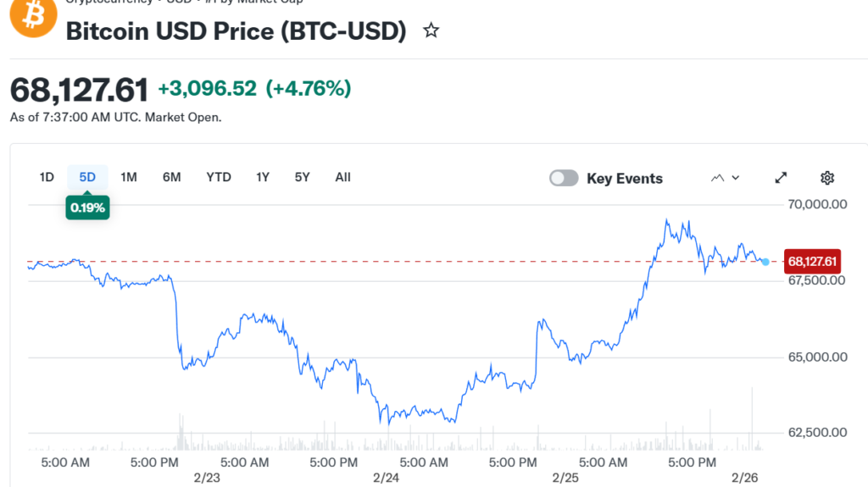Switch chart to 1M range
This screenshot has height=487, width=868.
(129, 177)
